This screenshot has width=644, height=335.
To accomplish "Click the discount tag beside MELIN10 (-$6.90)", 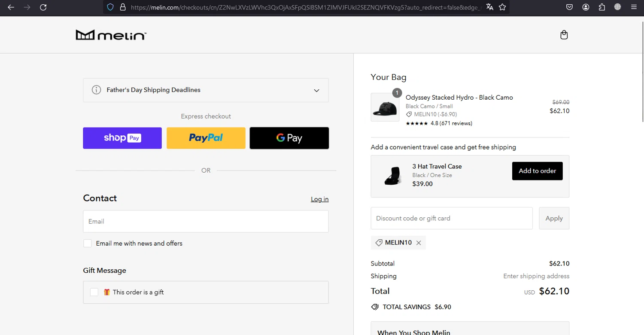I will tap(409, 115).
